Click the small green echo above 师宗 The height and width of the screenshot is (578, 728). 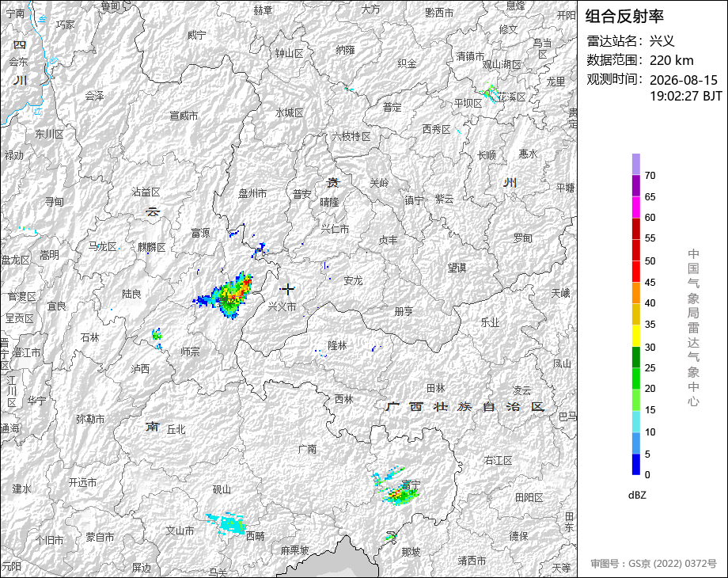157,335
